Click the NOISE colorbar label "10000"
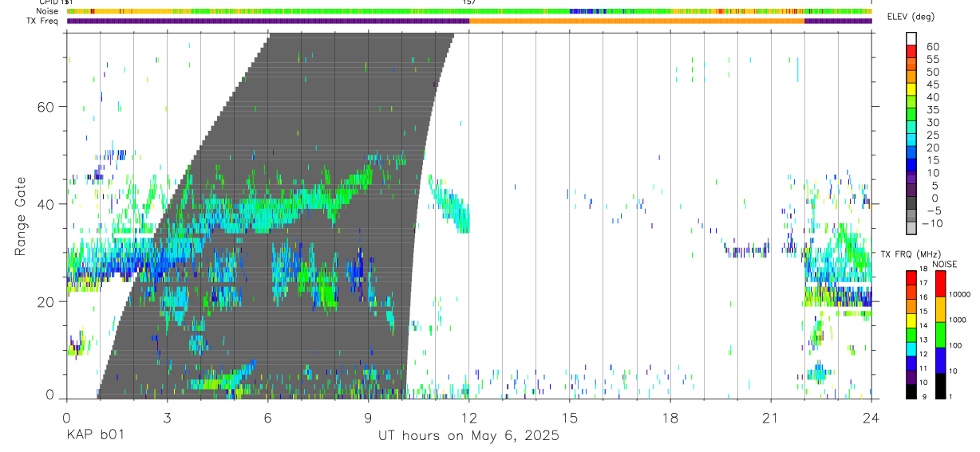980x452 pixels. tap(959, 294)
